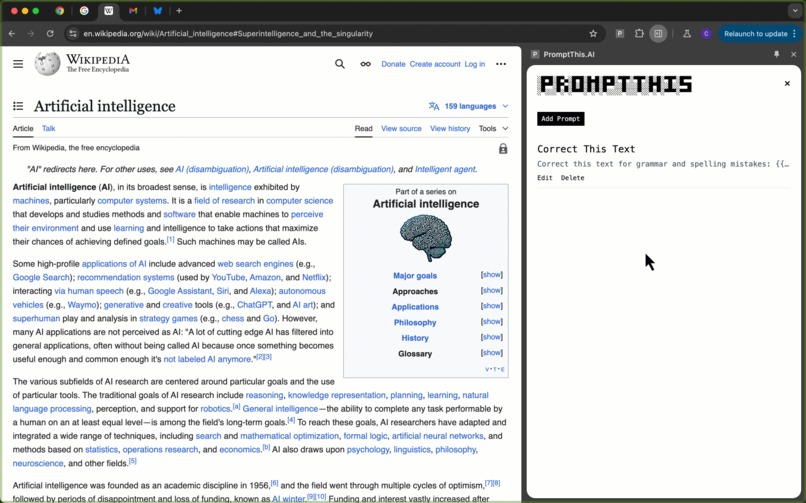The image size is (806, 503).
Task: Open the artificial neural networks link
Action: click(x=437, y=436)
